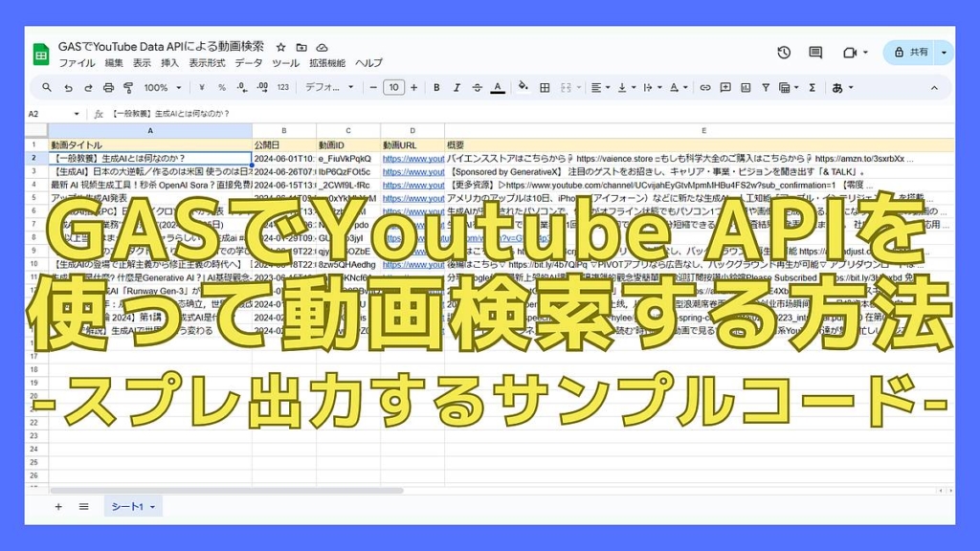Screen dimensions: 980x551
Task: Insert a function via the Σ icon
Action: click(811, 86)
